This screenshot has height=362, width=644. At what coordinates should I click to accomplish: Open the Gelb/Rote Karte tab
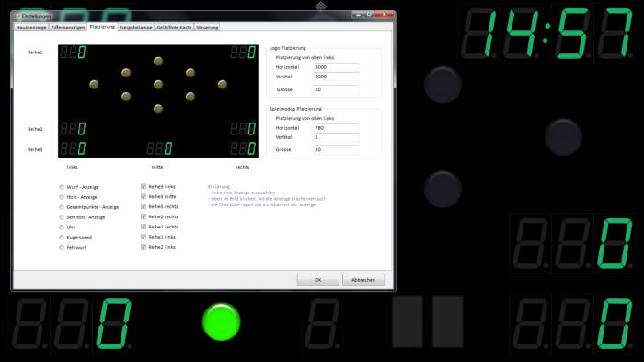click(174, 27)
